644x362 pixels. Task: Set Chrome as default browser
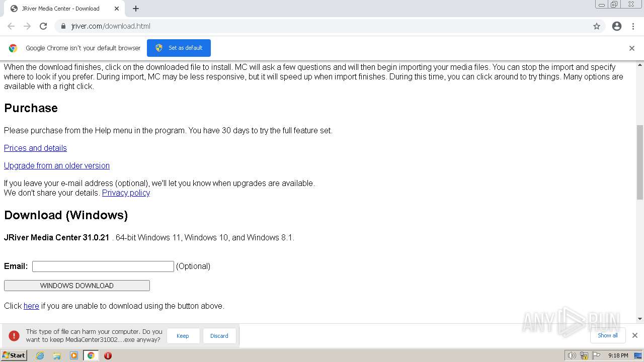coord(179,48)
